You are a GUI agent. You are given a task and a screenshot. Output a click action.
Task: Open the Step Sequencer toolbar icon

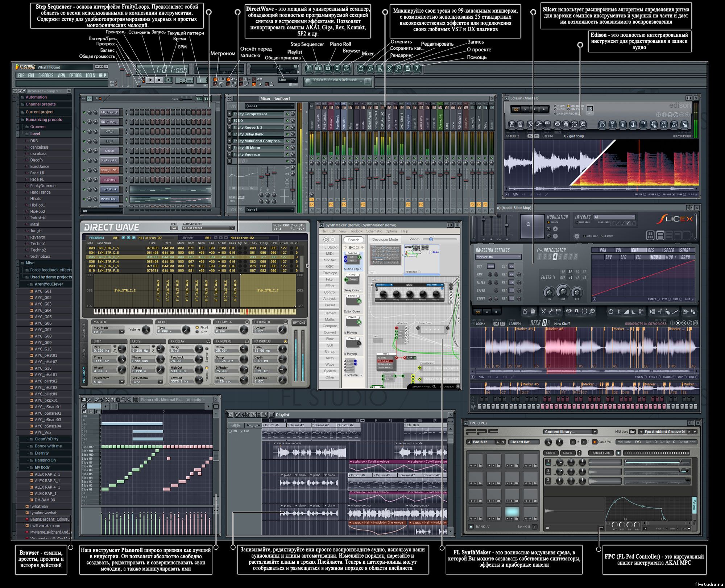point(318,68)
